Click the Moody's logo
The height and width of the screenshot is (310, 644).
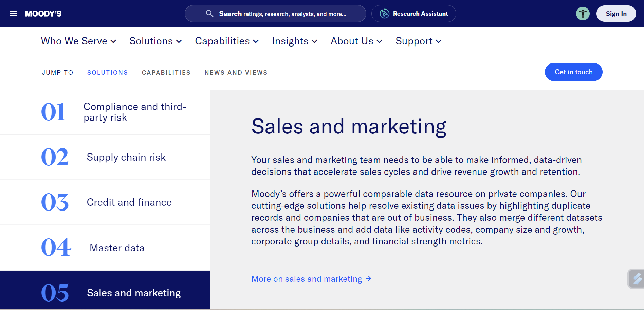pos(43,14)
